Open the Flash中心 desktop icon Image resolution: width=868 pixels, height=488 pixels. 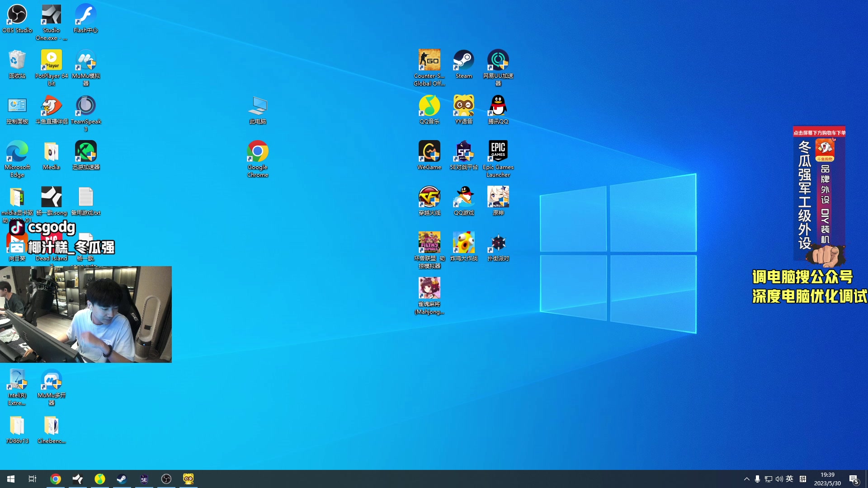tap(86, 18)
